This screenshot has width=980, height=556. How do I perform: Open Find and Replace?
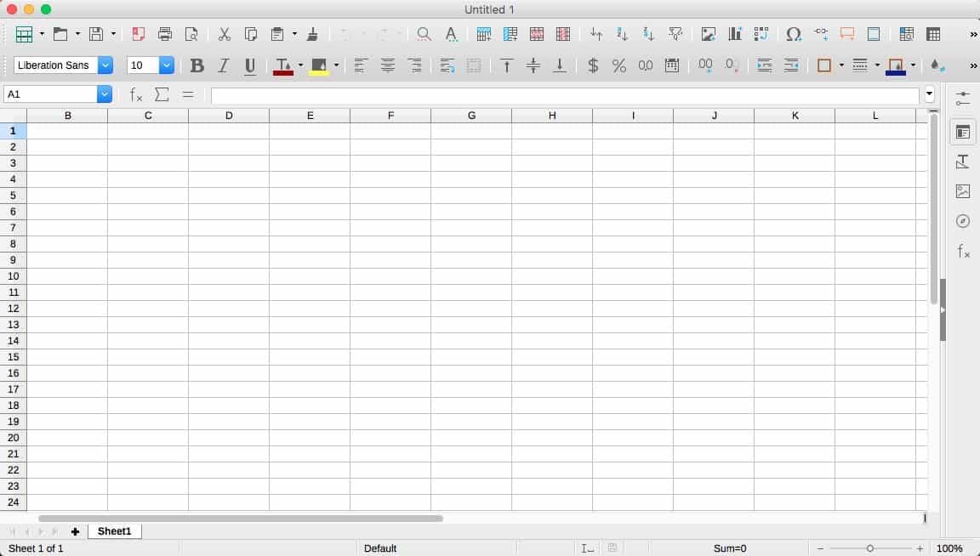coord(424,34)
